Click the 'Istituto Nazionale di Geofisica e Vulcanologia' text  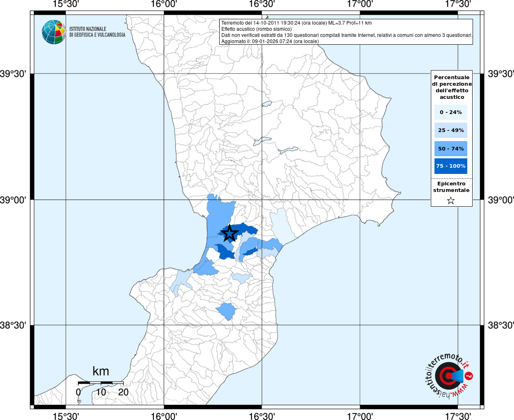click(97, 32)
